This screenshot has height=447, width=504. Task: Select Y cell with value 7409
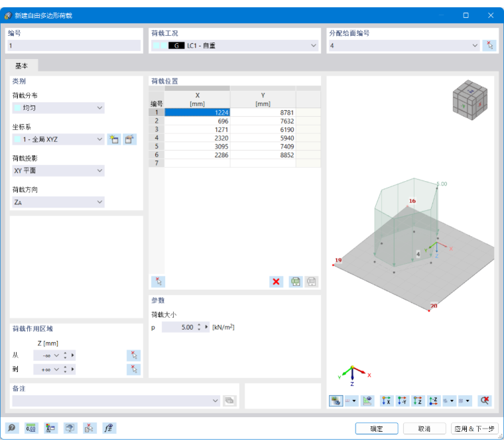(263, 146)
